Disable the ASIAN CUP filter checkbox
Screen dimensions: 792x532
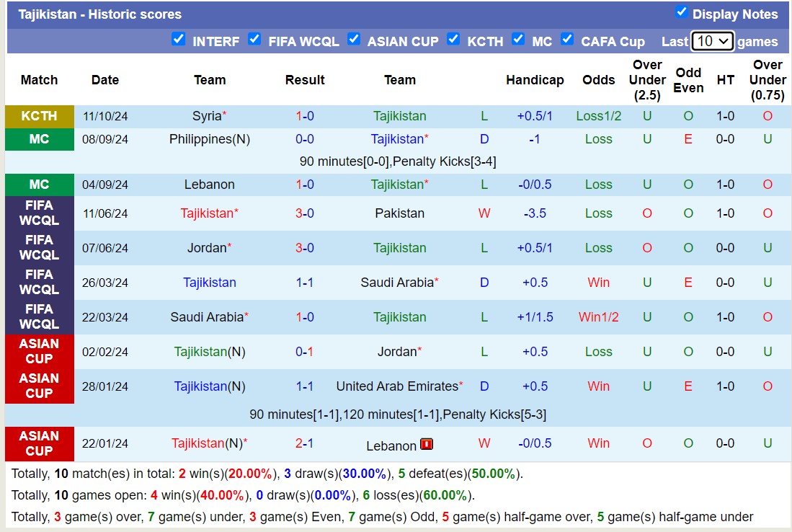(x=354, y=40)
